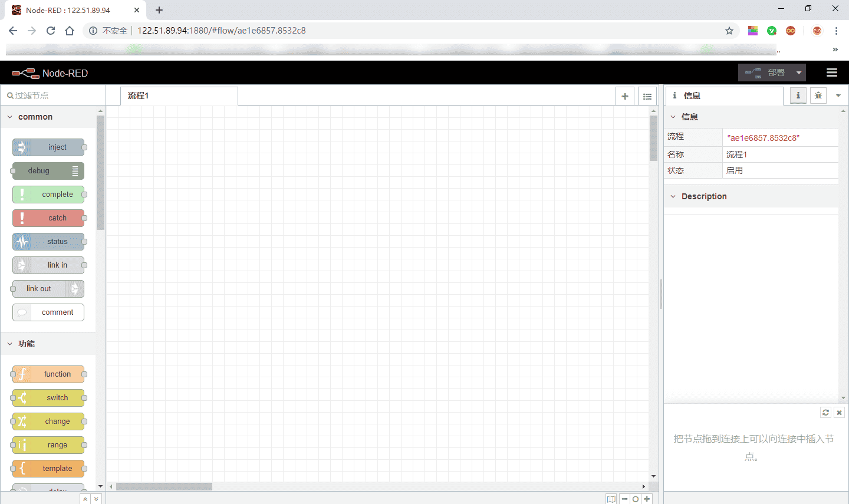Collapse the Description section
849x504 pixels.
673,196
